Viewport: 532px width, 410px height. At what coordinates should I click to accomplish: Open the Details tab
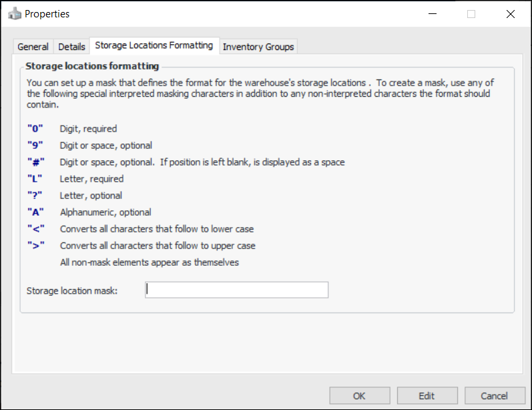pos(71,47)
